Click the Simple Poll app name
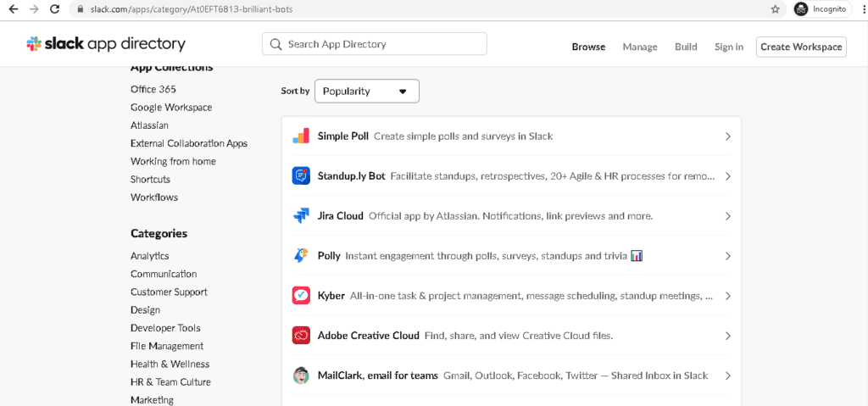Image resolution: width=868 pixels, height=406 pixels. pyautogui.click(x=343, y=136)
